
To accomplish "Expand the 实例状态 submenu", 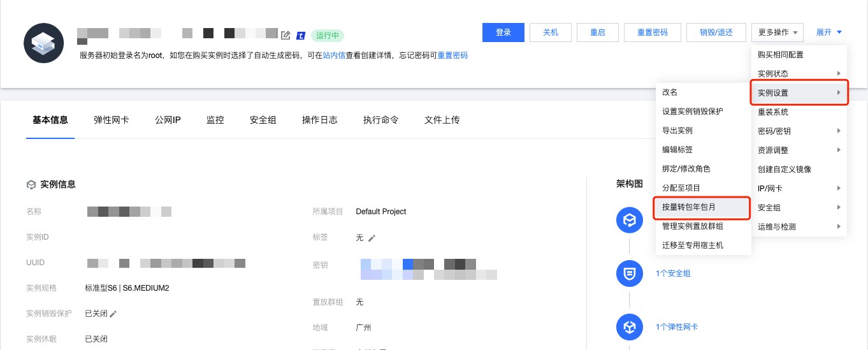I will point(799,74).
